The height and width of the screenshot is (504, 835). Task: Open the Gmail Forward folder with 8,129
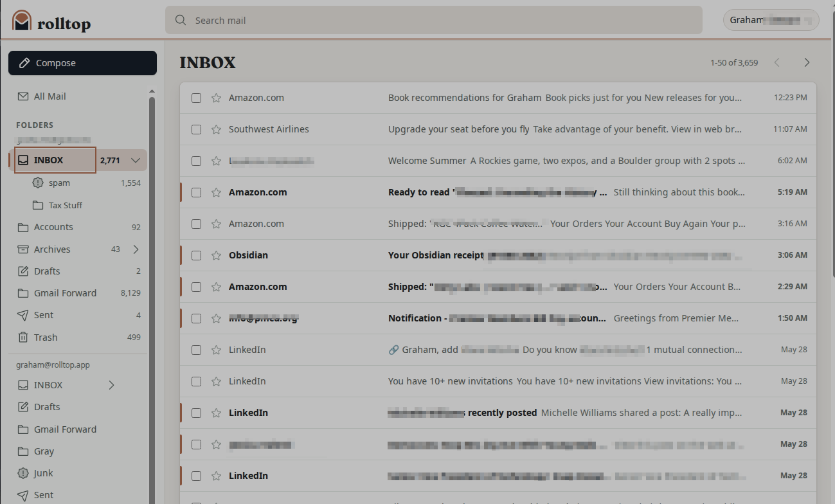78,293
